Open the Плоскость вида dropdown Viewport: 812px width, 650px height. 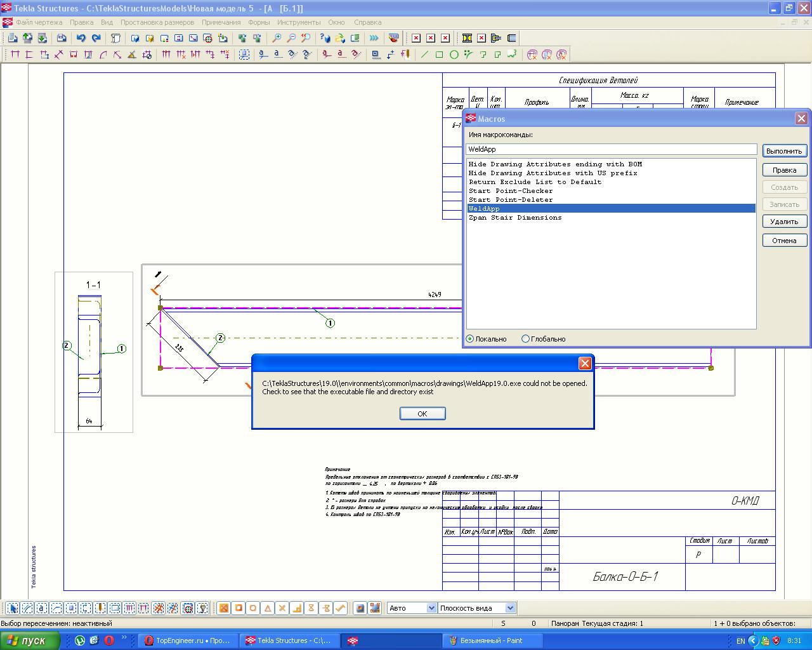click(510, 608)
